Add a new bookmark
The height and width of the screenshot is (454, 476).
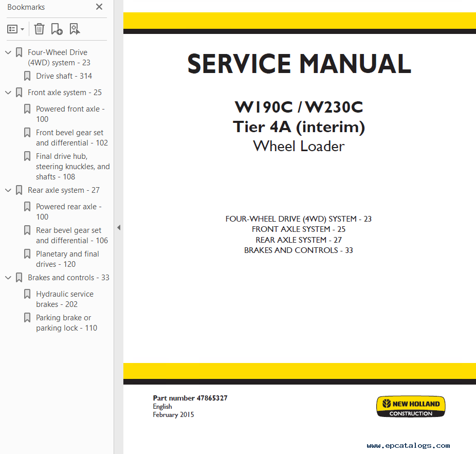(57, 29)
